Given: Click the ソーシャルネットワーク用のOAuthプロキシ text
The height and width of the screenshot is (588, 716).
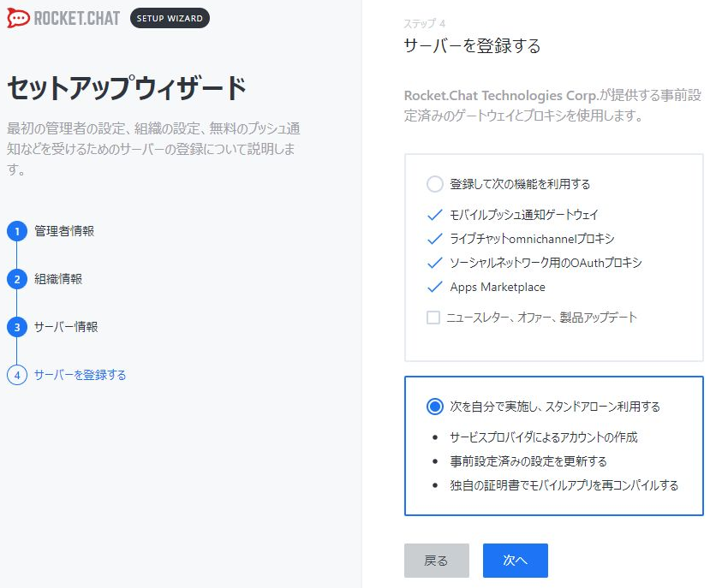Looking at the screenshot, I should pos(546,263).
